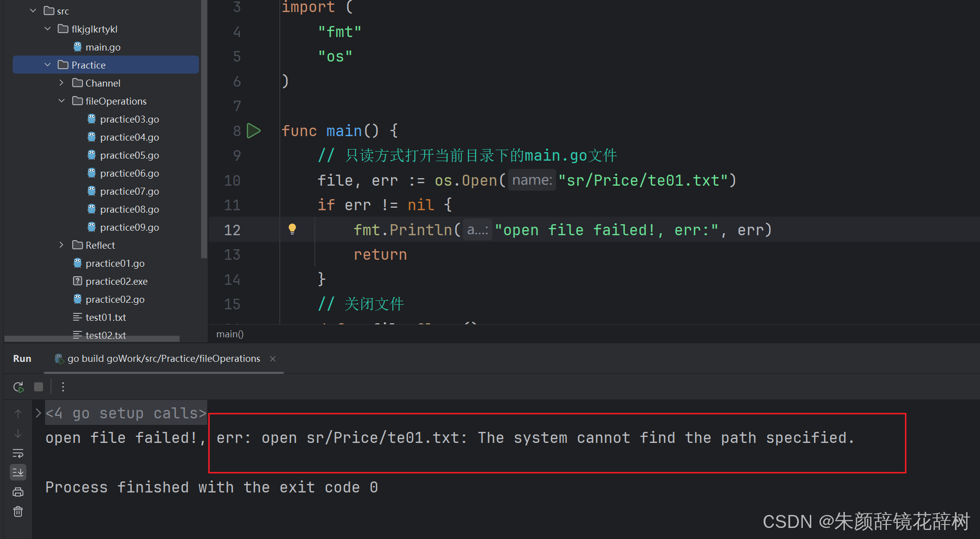Open practice05.go
Image resolution: width=980 pixels, height=539 pixels.
click(x=129, y=155)
